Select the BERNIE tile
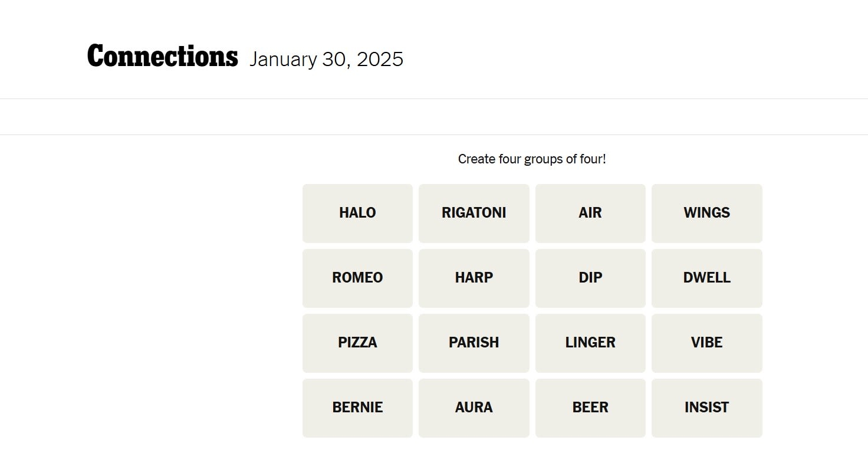This screenshot has width=868, height=453. pos(357,408)
